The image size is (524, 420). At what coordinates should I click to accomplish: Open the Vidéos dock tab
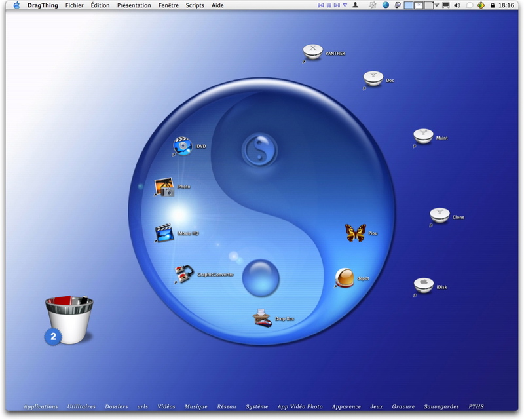[x=166, y=406]
